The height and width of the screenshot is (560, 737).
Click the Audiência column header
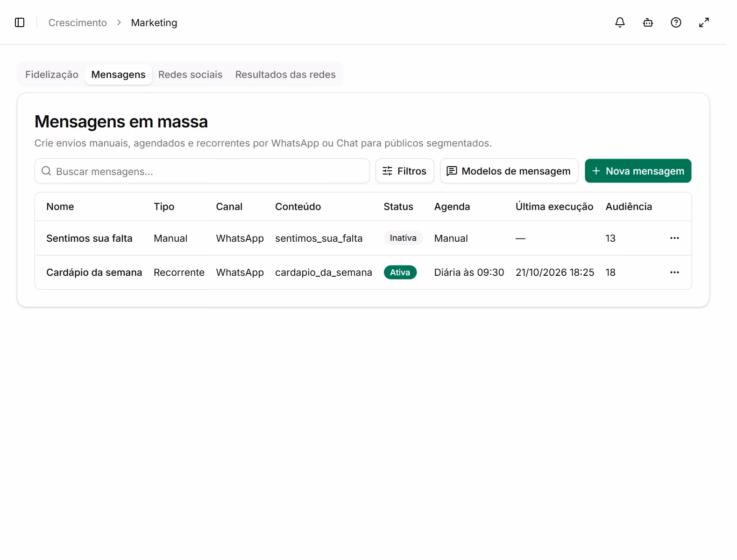[x=629, y=207]
